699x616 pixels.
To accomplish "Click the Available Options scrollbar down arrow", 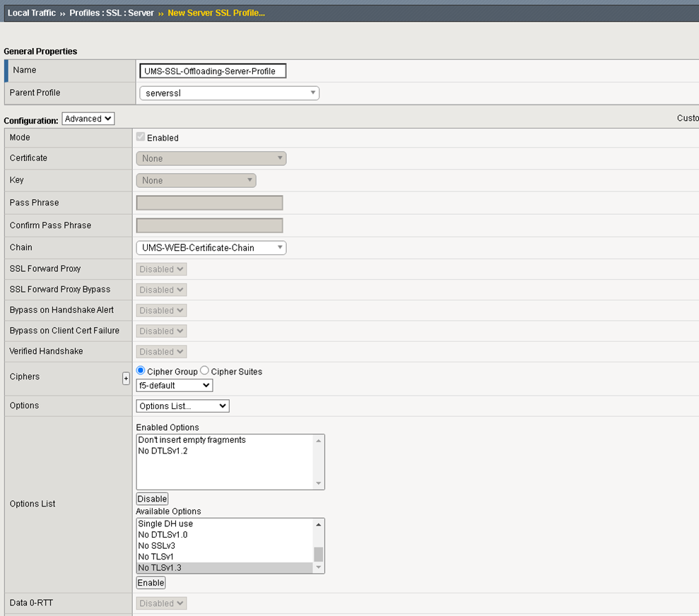I will pyautogui.click(x=319, y=567).
